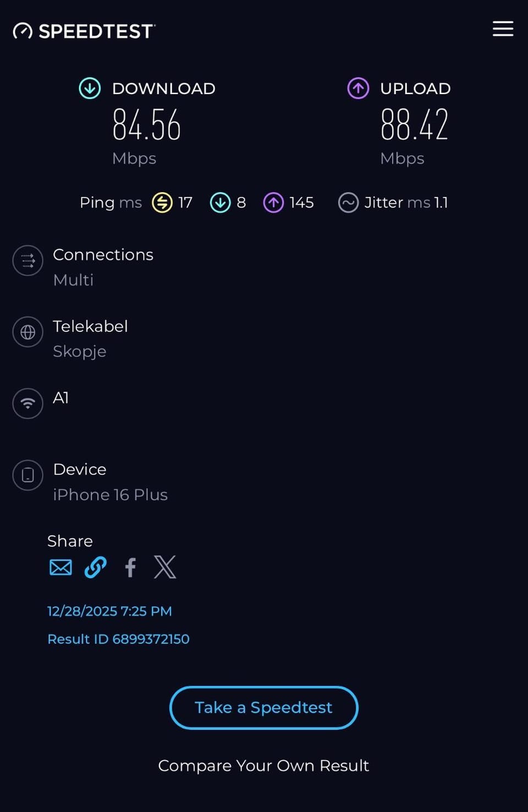
Task: Share result via email icon
Action: (x=61, y=567)
